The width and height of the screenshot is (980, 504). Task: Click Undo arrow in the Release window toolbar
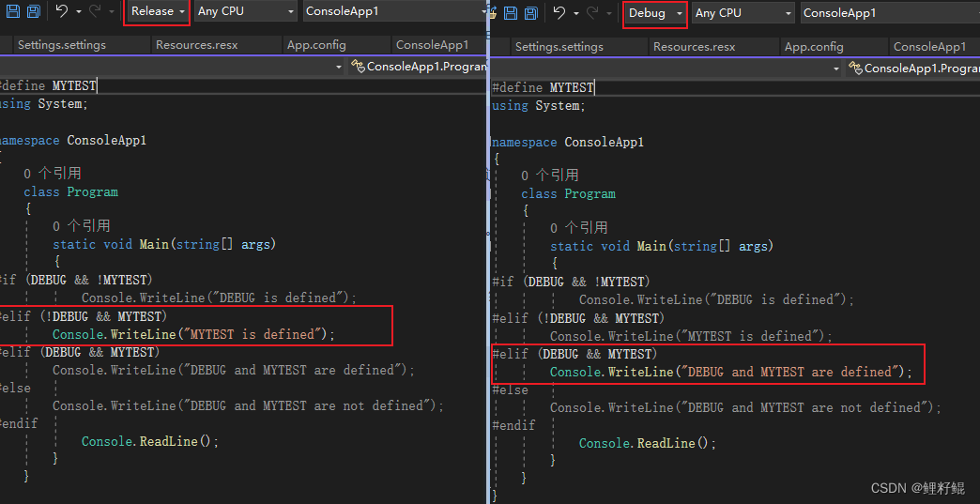click(x=62, y=12)
